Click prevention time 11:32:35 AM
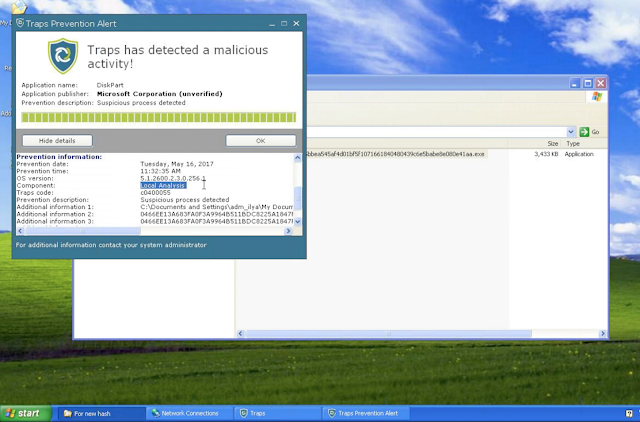Image resolution: width=640 pixels, height=422 pixels. (x=160, y=171)
